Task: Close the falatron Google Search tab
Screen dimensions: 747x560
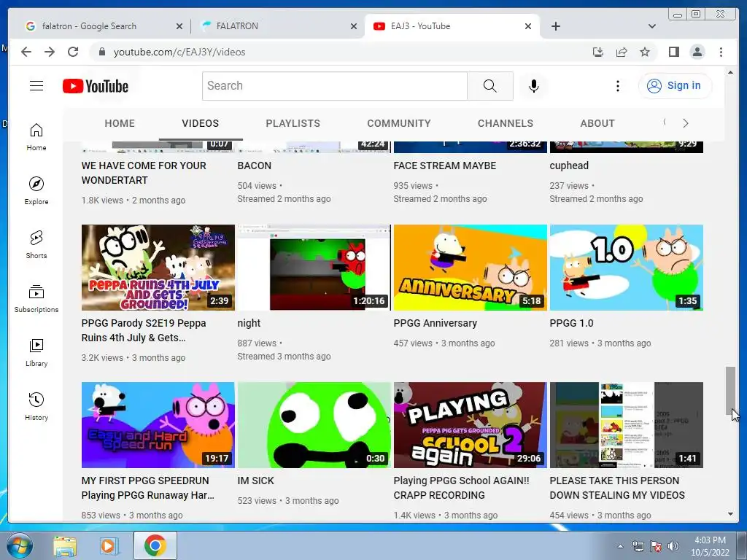Action: click(179, 26)
